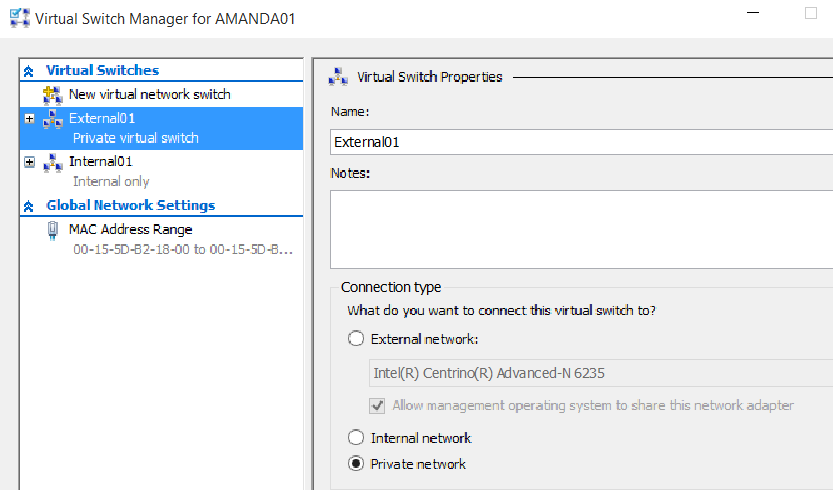The width and height of the screenshot is (833, 490).
Task: Expand the External01 tree node
Action: pos(29,119)
